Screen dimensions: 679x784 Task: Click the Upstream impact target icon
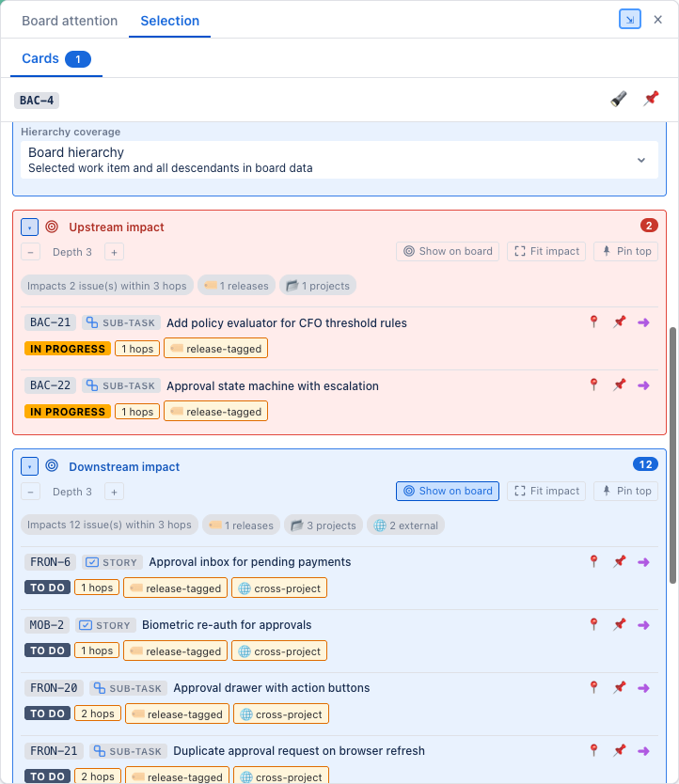pos(52,227)
